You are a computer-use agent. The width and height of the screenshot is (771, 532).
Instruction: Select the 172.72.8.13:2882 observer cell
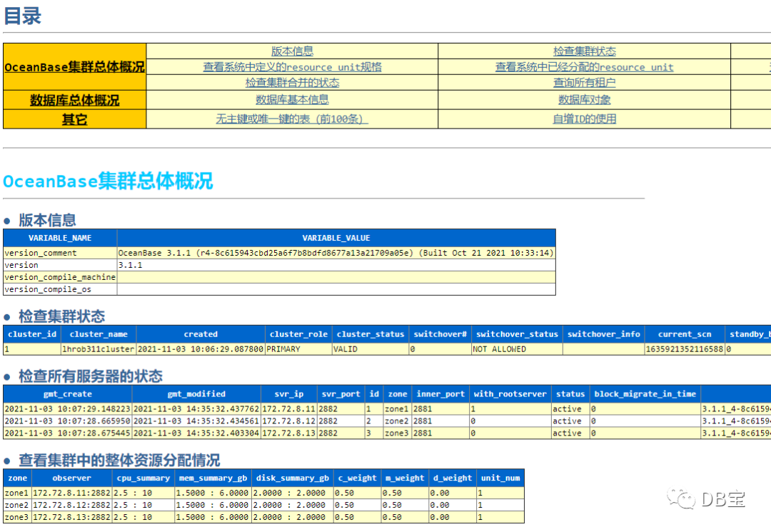pos(72,517)
